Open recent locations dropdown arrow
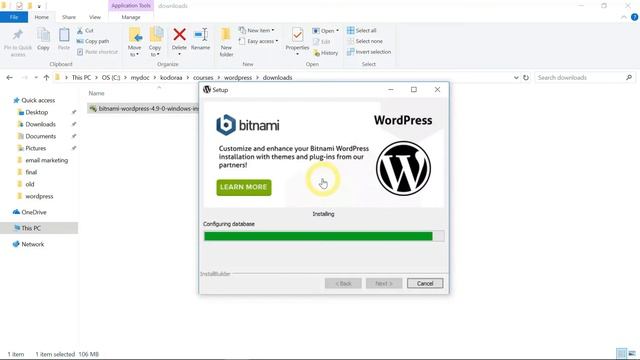 tap(36, 78)
